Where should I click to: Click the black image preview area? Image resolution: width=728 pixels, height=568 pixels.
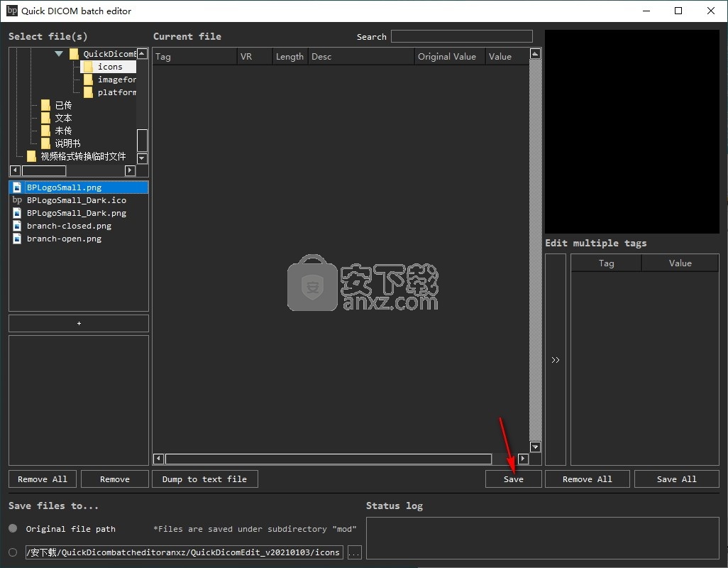tap(632, 132)
